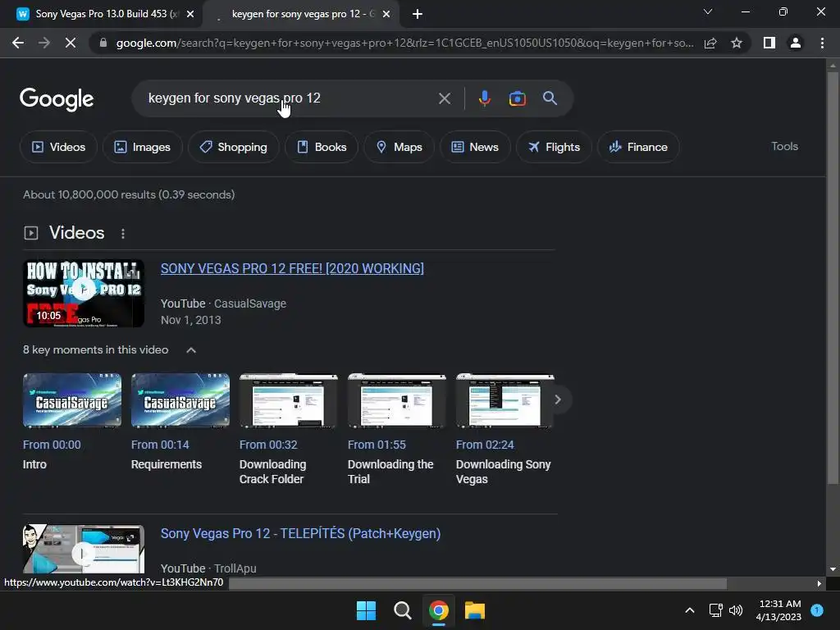
Task: Jump to Downloading the Trial moment
Action: tap(397, 400)
